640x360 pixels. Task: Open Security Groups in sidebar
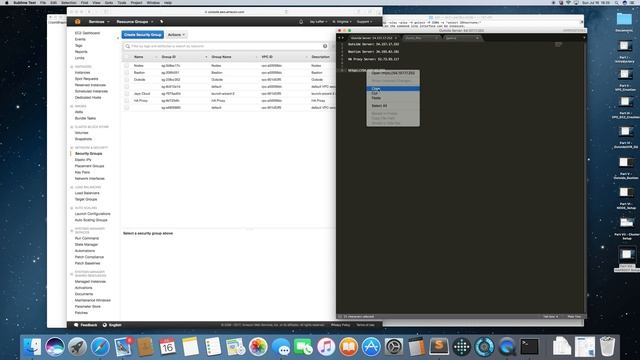click(89, 153)
